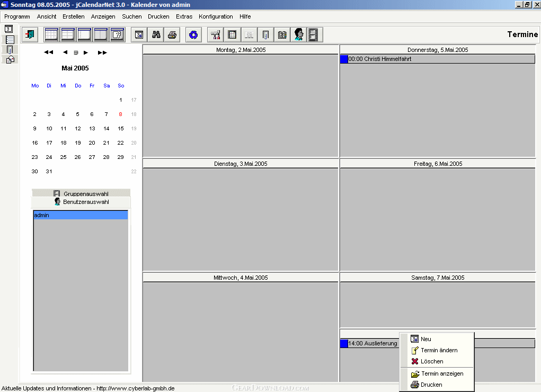Select the list view icon
Viewport: 541px width, 392px height.
click(x=101, y=34)
